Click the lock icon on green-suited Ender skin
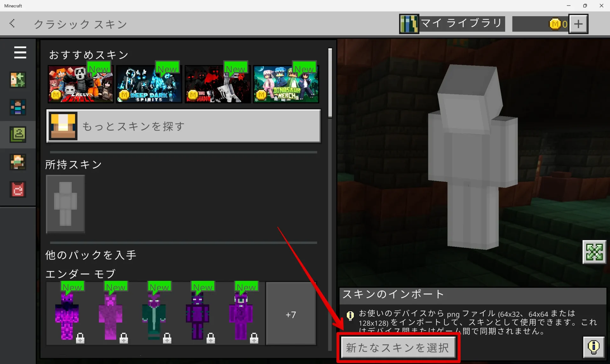Screen dimensions: 610x364 (x=167, y=338)
